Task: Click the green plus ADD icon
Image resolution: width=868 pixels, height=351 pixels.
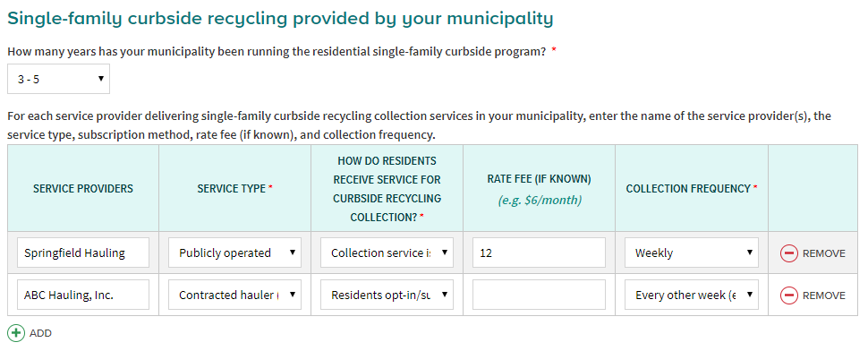Action: tap(16, 333)
